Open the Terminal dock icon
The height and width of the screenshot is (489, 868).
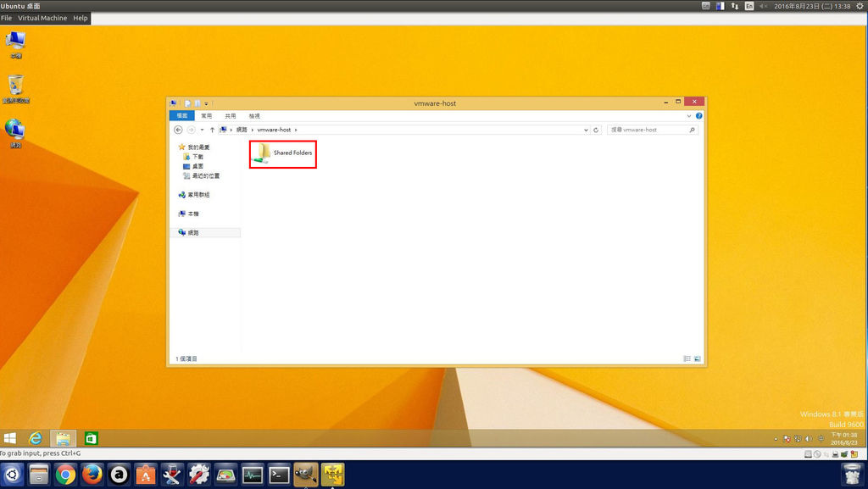point(279,475)
